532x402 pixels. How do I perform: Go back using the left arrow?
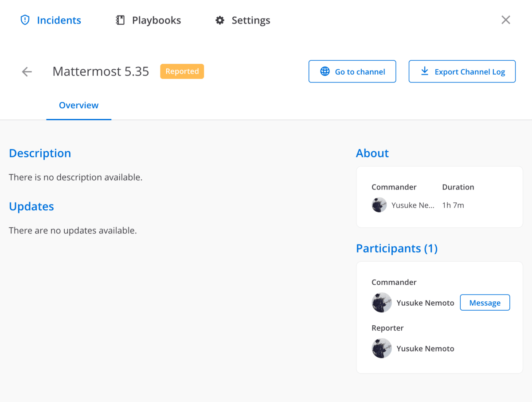click(27, 71)
